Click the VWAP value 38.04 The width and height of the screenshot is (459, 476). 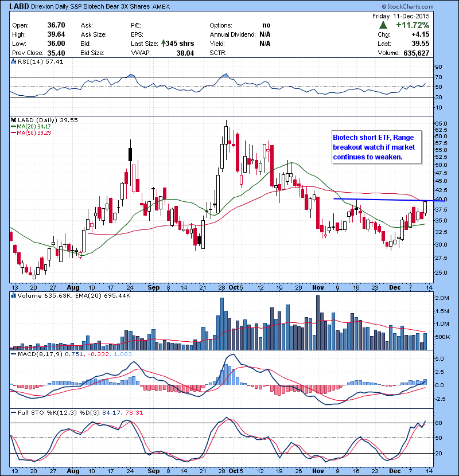pos(185,53)
